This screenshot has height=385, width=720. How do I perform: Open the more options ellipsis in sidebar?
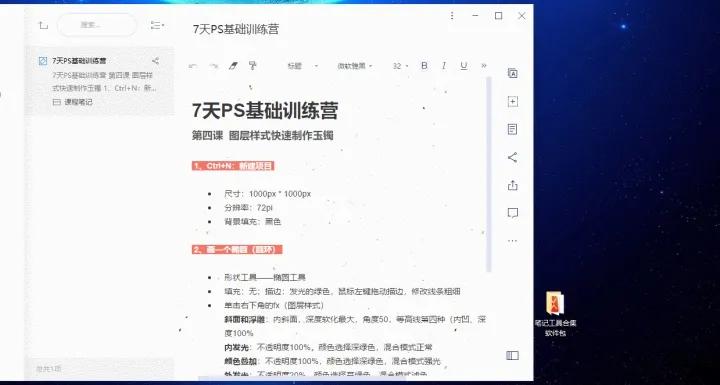[x=512, y=241]
